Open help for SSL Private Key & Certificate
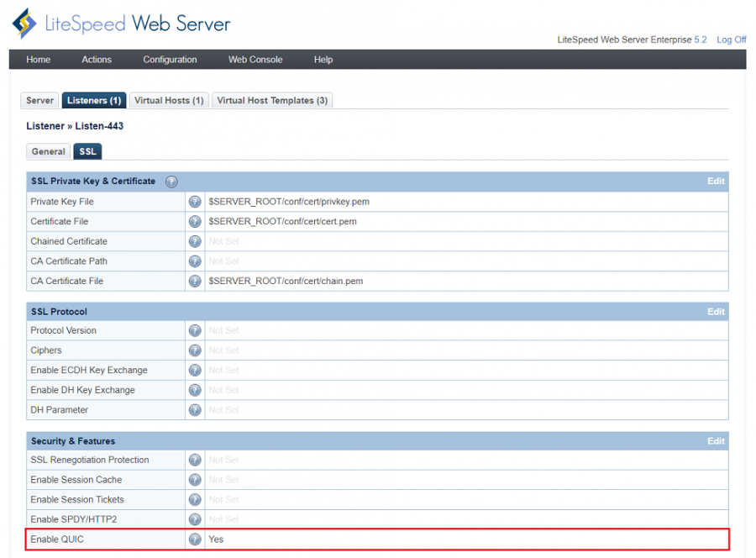756x558 pixels. (x=171, y=182)
